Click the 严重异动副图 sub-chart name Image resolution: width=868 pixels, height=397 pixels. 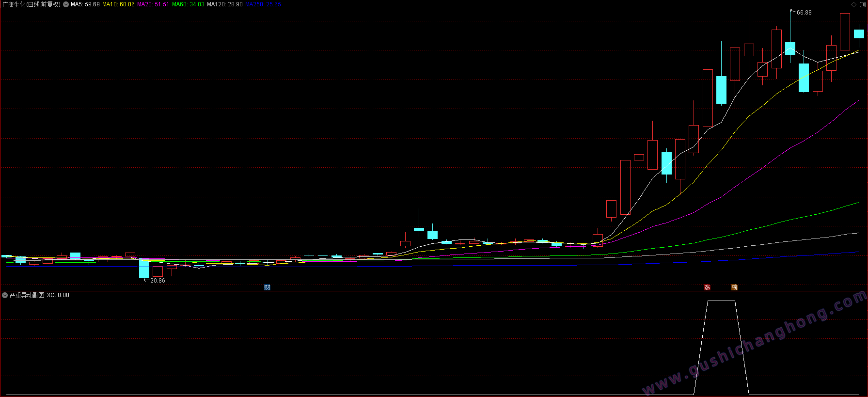(27, 295)
